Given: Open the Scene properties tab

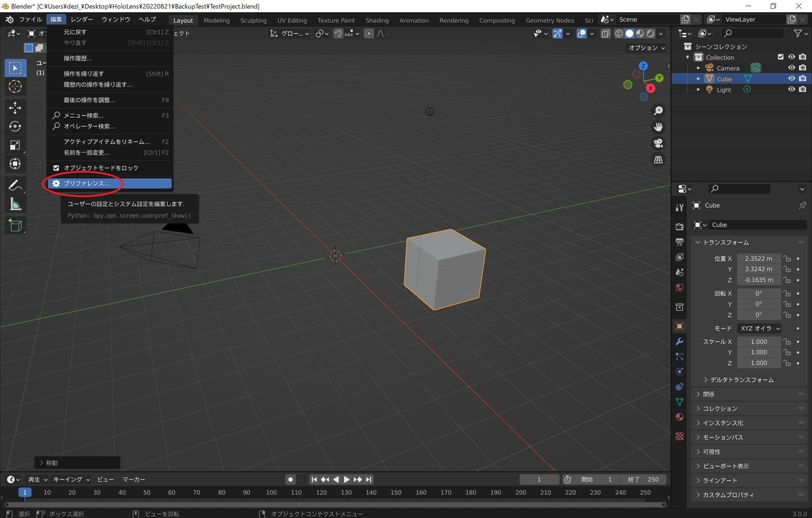Looking at the screenshot, I should 679,273.
